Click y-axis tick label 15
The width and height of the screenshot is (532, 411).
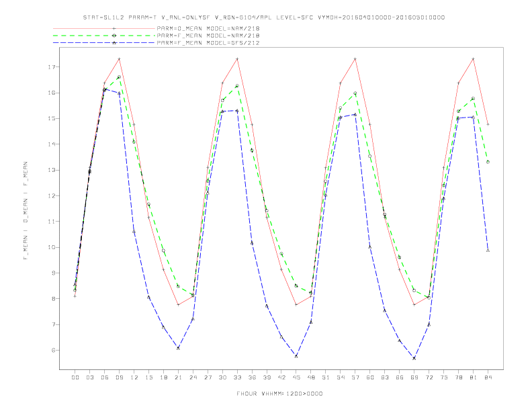point(51,119)
